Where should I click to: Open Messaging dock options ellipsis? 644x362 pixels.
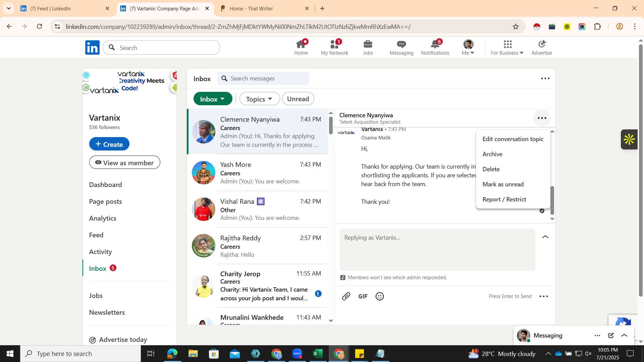coord(597,335)
